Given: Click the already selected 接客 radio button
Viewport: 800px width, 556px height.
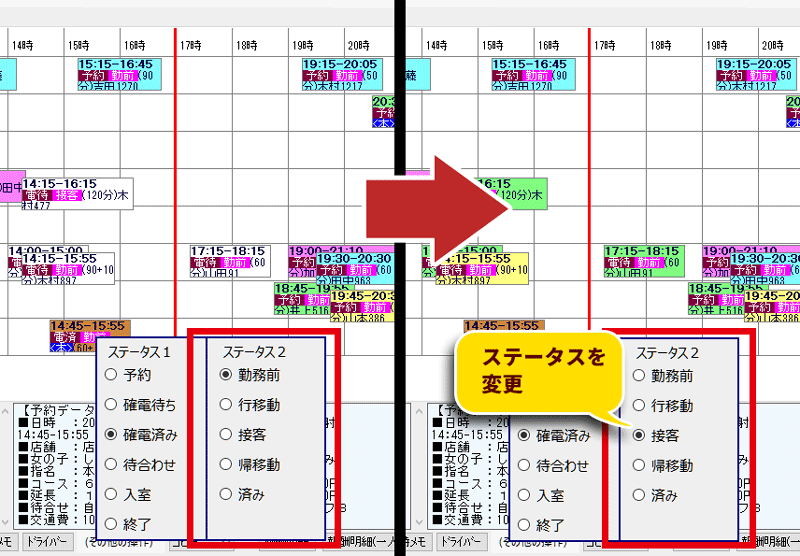Looking at the screenshot, I should (x=640, y=436).
